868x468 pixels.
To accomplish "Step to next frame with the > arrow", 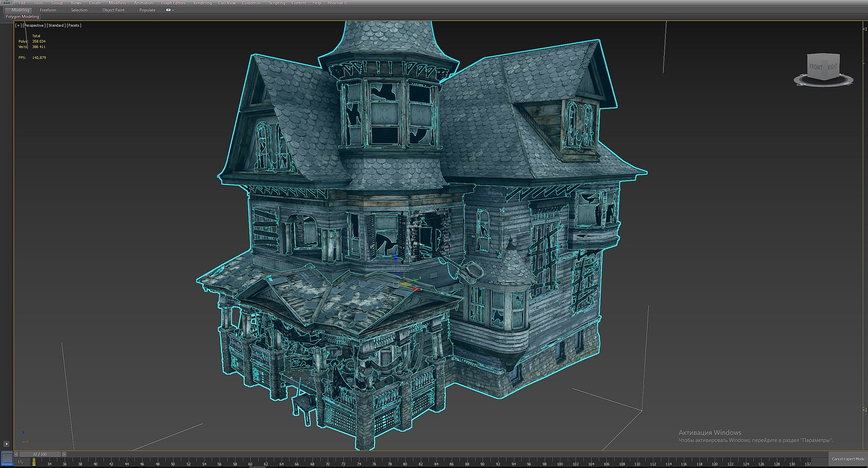I will pyautogui.click(x=64, y=454).
